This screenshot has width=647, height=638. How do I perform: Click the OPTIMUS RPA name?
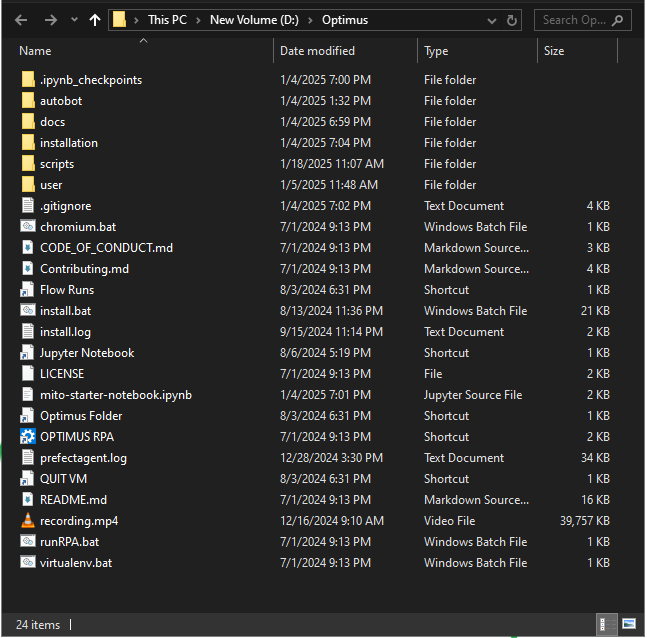click(77, 437)
